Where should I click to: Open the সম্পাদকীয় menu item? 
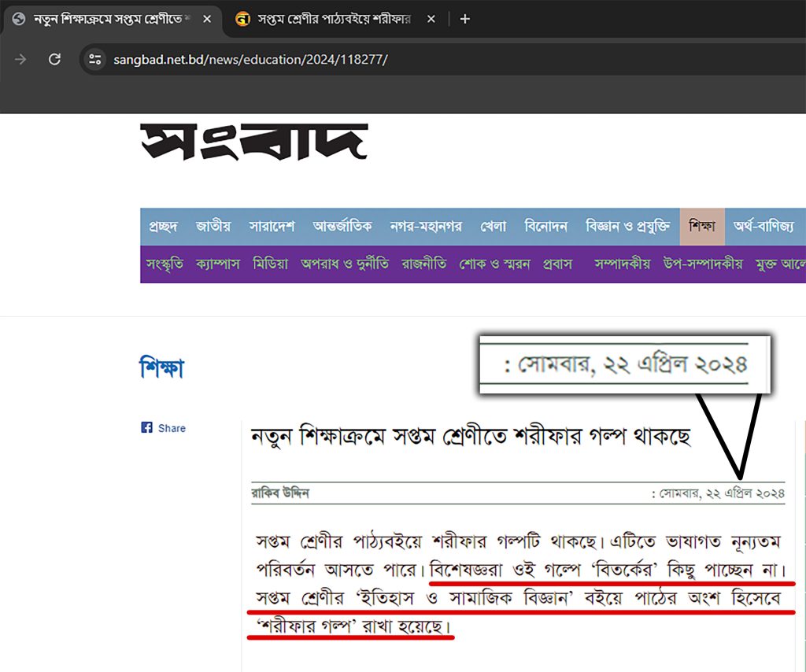[622, 264]
